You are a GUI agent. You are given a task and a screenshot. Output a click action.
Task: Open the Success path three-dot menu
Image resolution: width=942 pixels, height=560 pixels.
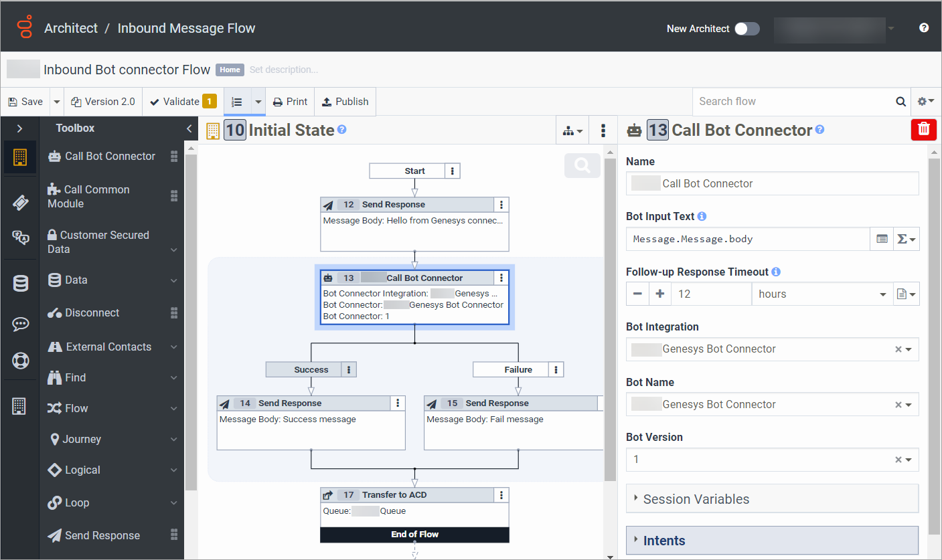click(x=348, y=369)
